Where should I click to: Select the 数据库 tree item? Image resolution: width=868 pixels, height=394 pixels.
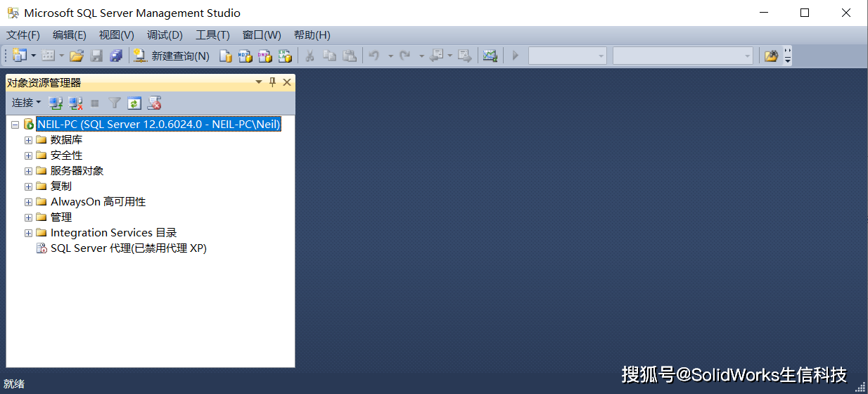pyautogui.click(x=66, y=140)
